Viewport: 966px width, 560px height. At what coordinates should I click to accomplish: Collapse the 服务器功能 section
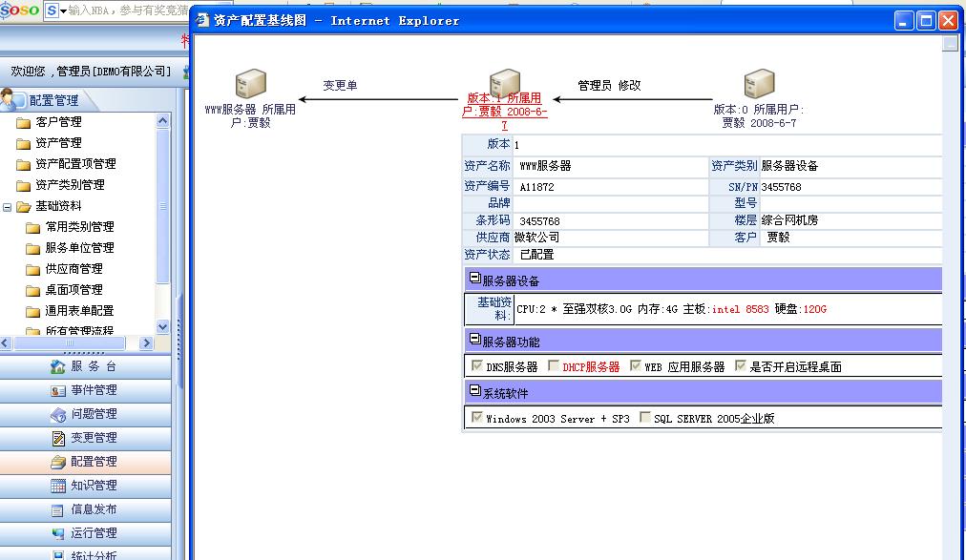click(x=475, y=339)
